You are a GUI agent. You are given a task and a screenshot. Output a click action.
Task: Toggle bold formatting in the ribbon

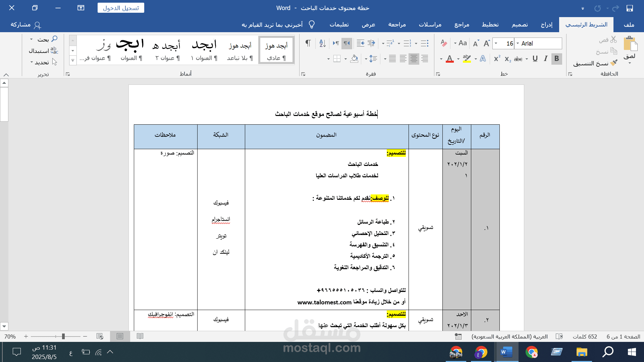[556, 59]
